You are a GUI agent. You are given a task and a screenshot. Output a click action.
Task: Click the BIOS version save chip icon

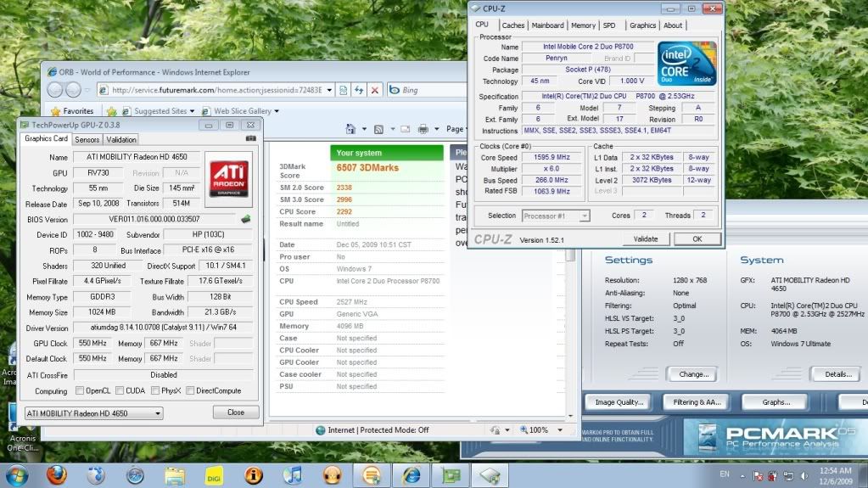tap(246, 219)
